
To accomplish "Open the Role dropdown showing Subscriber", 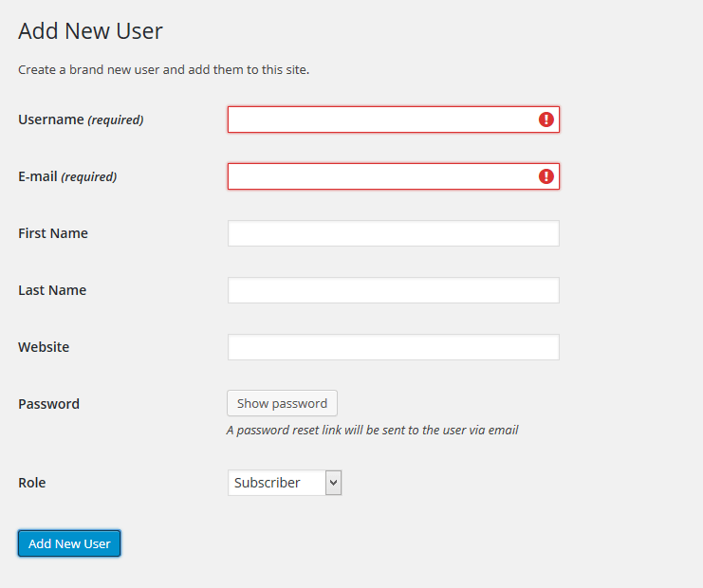I will (285, 483).
